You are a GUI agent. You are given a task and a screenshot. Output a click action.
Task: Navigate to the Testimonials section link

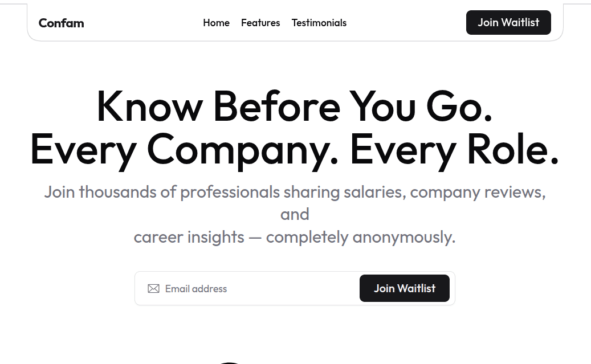(319, 23)
